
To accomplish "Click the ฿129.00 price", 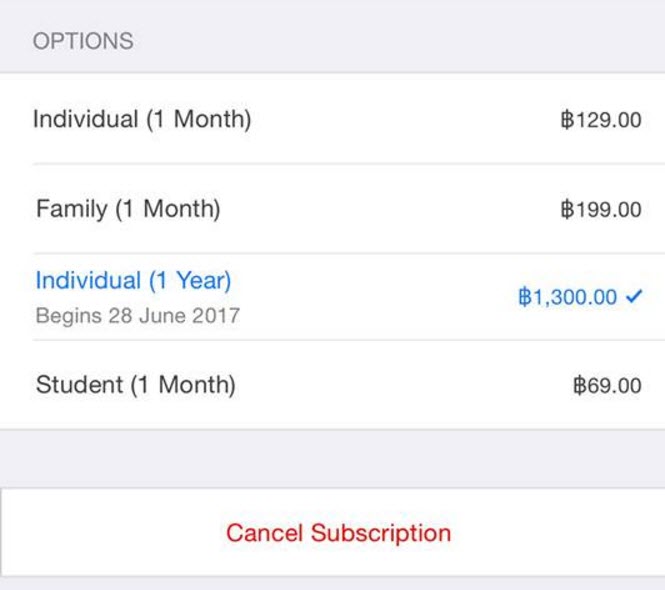I will coord(600,121).
